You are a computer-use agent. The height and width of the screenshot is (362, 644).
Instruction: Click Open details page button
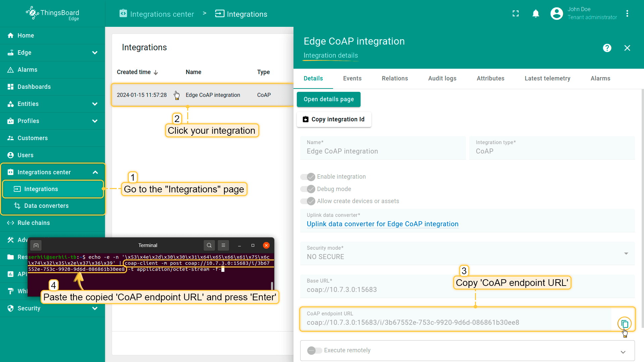(x=329, y=100)
